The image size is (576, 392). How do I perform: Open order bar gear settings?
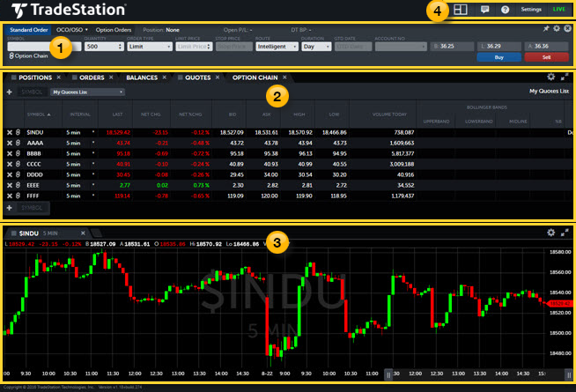557,28
